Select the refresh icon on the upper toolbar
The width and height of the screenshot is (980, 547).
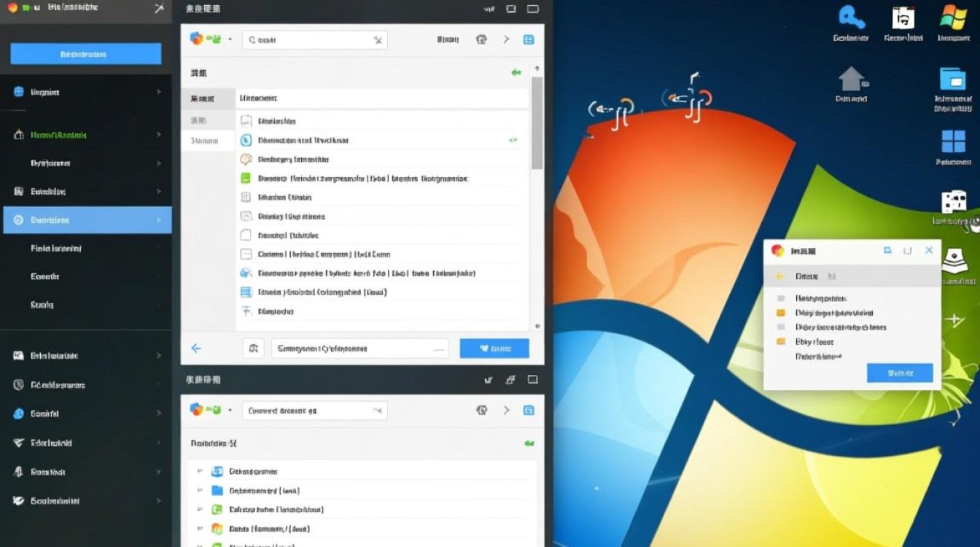(481, 40)
